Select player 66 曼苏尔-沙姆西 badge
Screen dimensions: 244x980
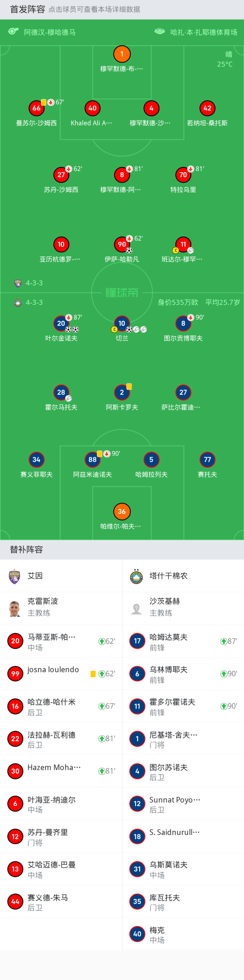[x=37, y=108]
